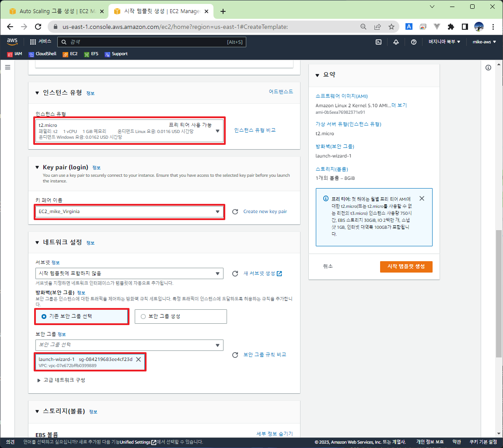Open Unified Settings link in footer

tap(138, 442)
